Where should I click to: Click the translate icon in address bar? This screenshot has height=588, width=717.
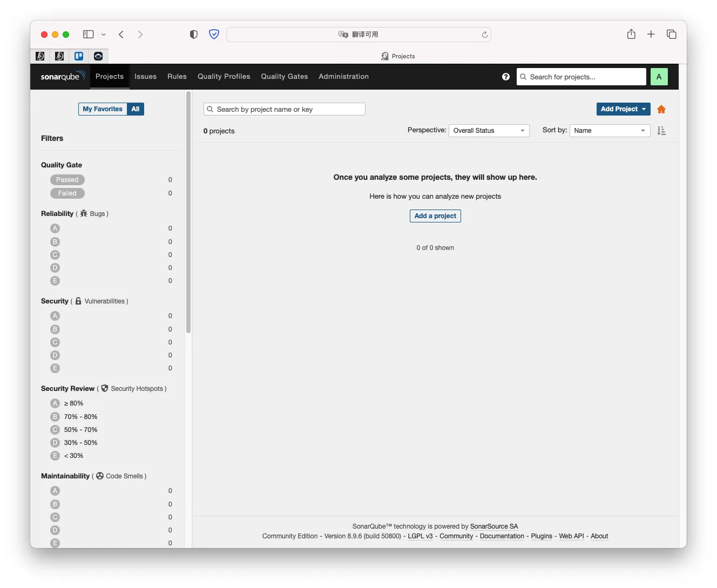(x=343, y=35)
